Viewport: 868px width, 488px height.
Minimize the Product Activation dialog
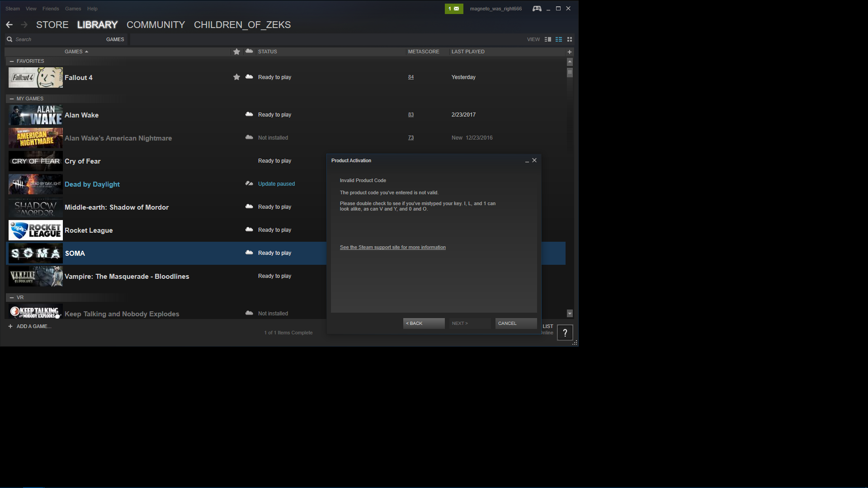[527, 161]
